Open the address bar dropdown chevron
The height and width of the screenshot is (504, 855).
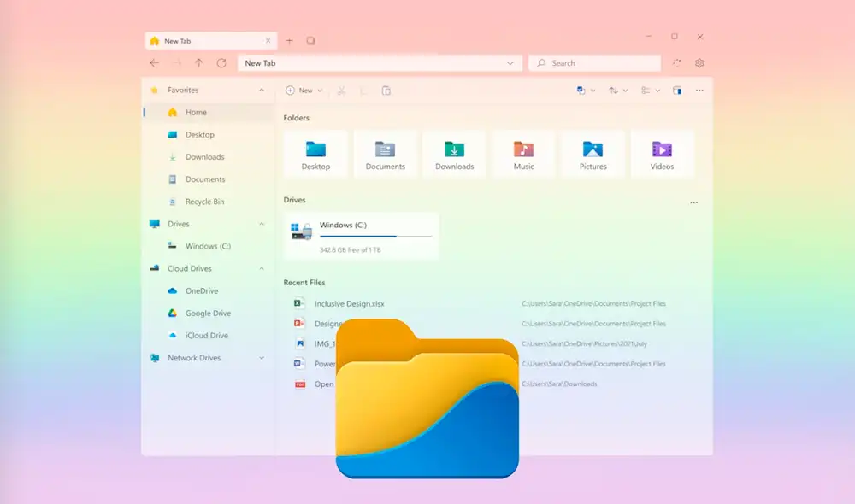pyautogui.click(x=511, y=63)
